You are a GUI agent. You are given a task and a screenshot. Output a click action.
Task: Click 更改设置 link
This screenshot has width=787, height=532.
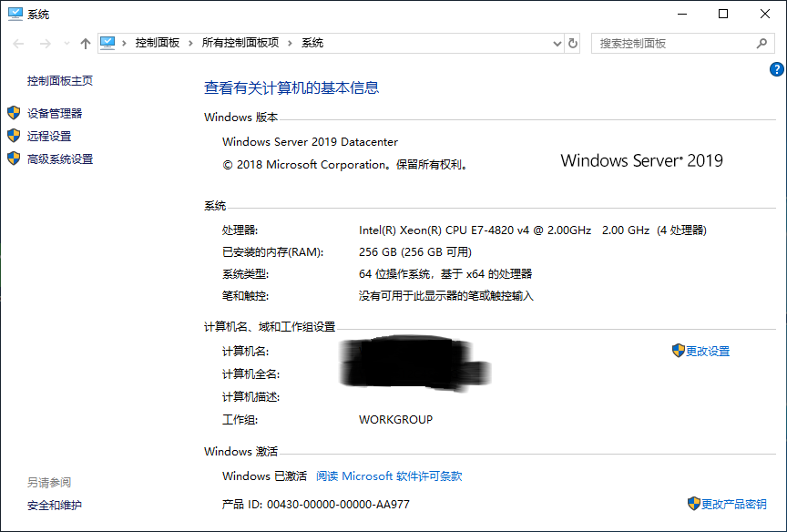point(708,352)
